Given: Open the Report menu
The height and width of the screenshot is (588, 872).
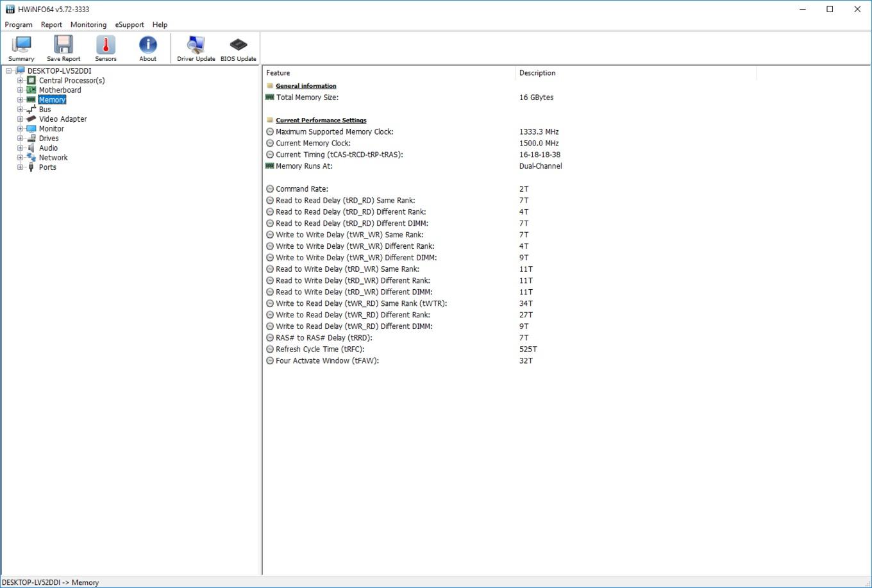Looking at the screenshot, I should [51, 25].
